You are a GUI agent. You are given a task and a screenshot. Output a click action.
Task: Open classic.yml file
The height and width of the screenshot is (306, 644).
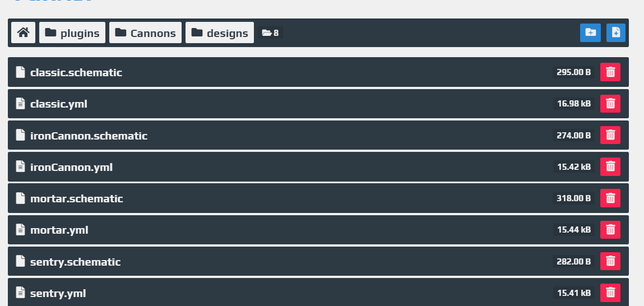pyautogui.click(x=59, y=104)
